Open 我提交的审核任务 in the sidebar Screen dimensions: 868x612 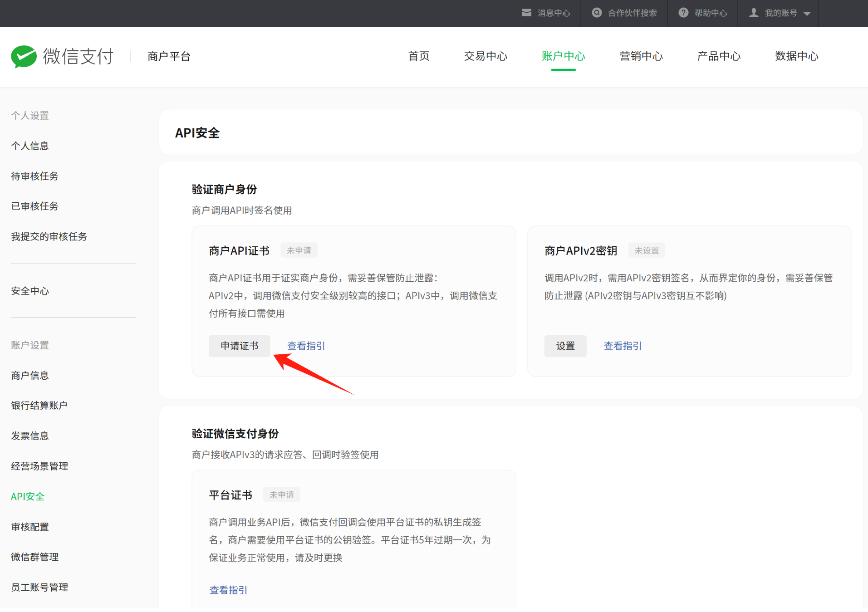click(x=49, y=236)
